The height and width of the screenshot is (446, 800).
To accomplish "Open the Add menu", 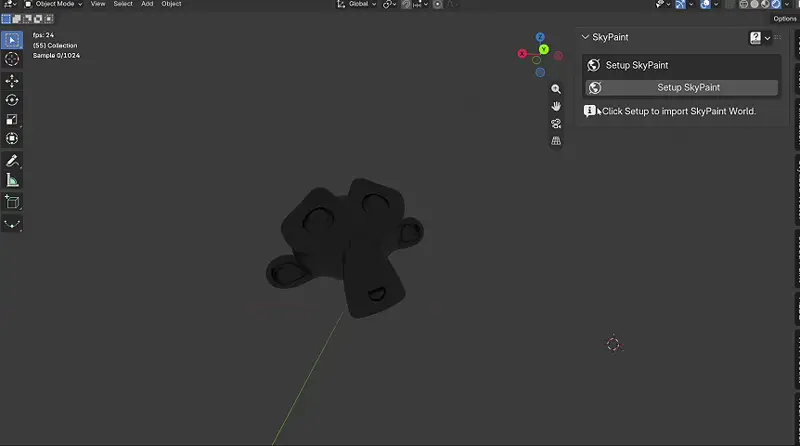I will point(147,4).
